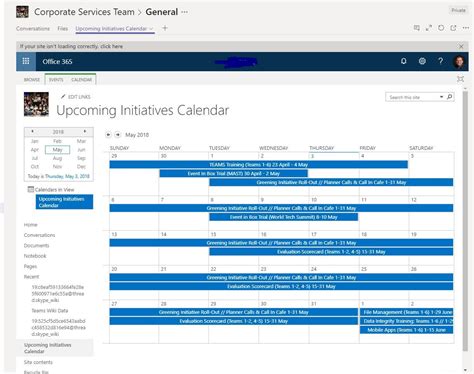Open TEAMS Training 23 April - 4 May event
474x374 pixels.
click(258, 165)
